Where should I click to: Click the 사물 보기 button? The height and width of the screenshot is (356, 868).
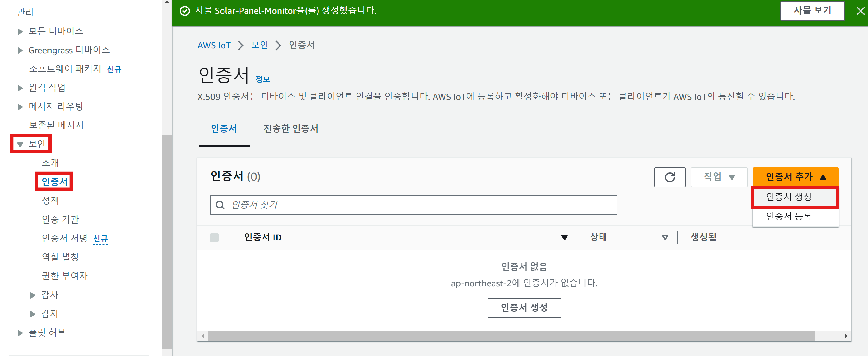812,11
